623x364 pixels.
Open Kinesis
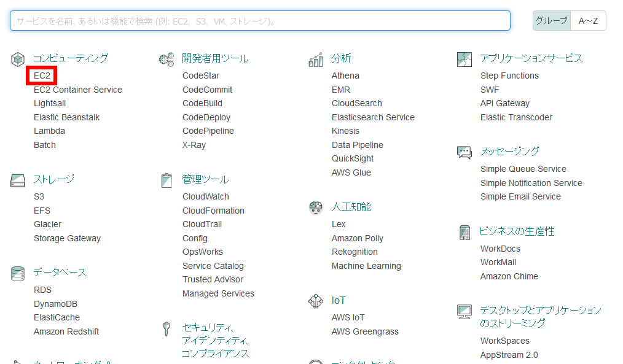[346, 131]
